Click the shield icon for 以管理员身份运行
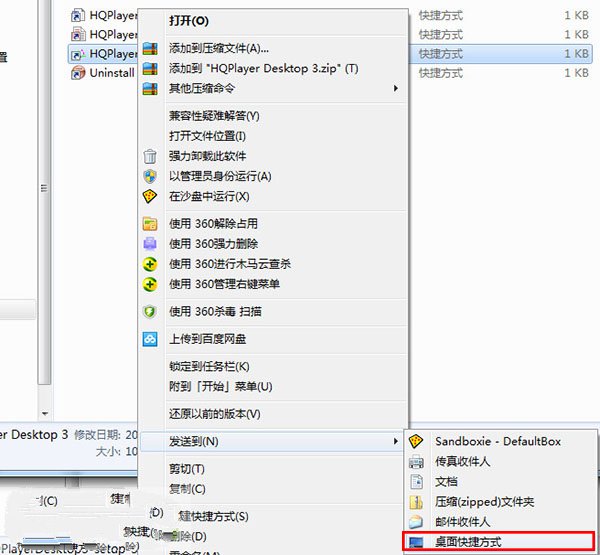This screenshot has width=600, height=555. coord(150,176)
